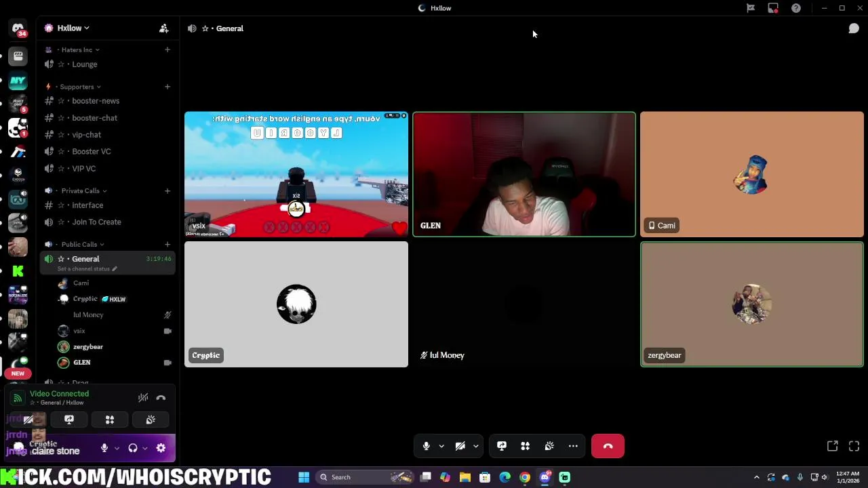Toggle noise suppression in Video Connected panel
The image size is (868, 488).
[x=143, y=398]
